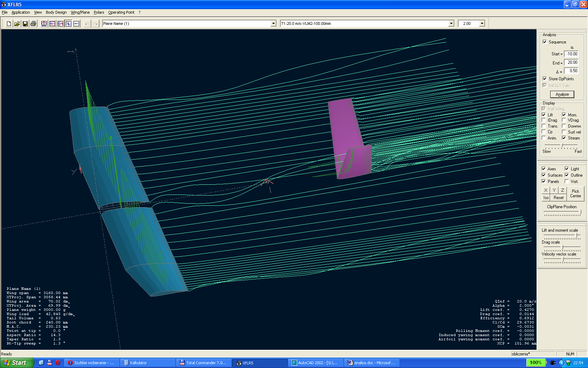This screenshot has width=588, height=368.
Task: Print the current view with the printer icon
Action: 33,23
